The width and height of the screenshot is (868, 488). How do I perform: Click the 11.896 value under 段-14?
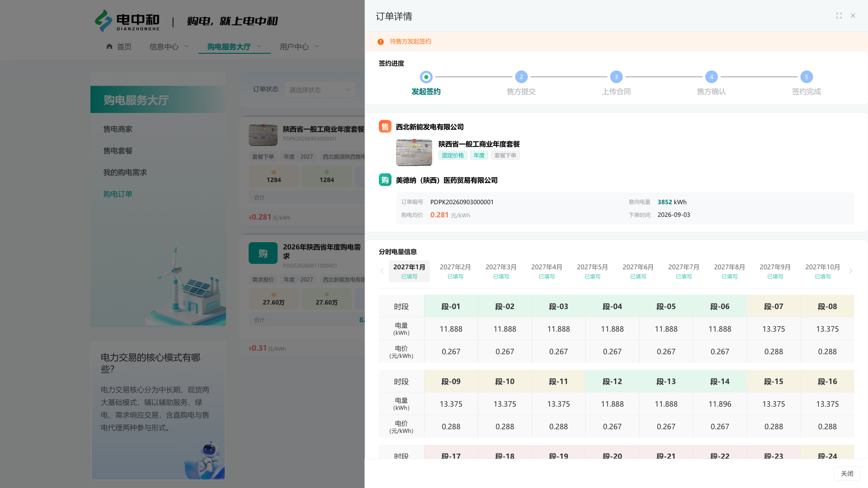point(720,404)
